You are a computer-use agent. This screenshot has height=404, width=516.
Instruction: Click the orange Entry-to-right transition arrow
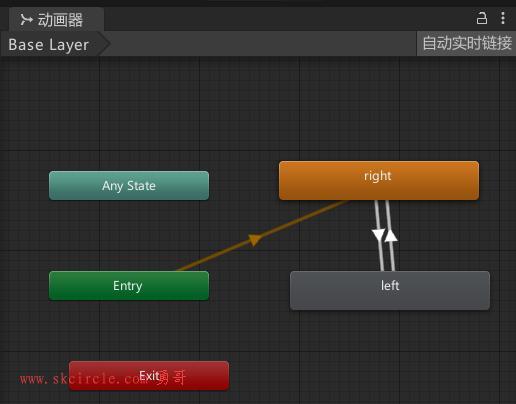pos(255,240)
